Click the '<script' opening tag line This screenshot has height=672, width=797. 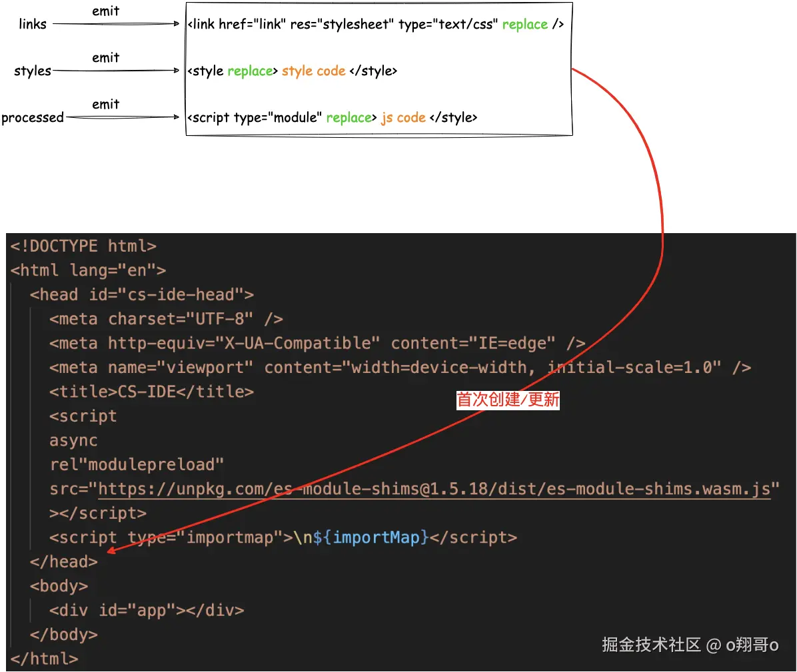point(83,416)
